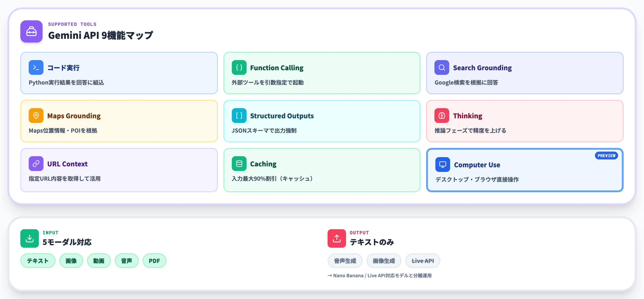Click the Maps Grounding card title
Viewport: 644px width, 299px height.
coord(74,116)
